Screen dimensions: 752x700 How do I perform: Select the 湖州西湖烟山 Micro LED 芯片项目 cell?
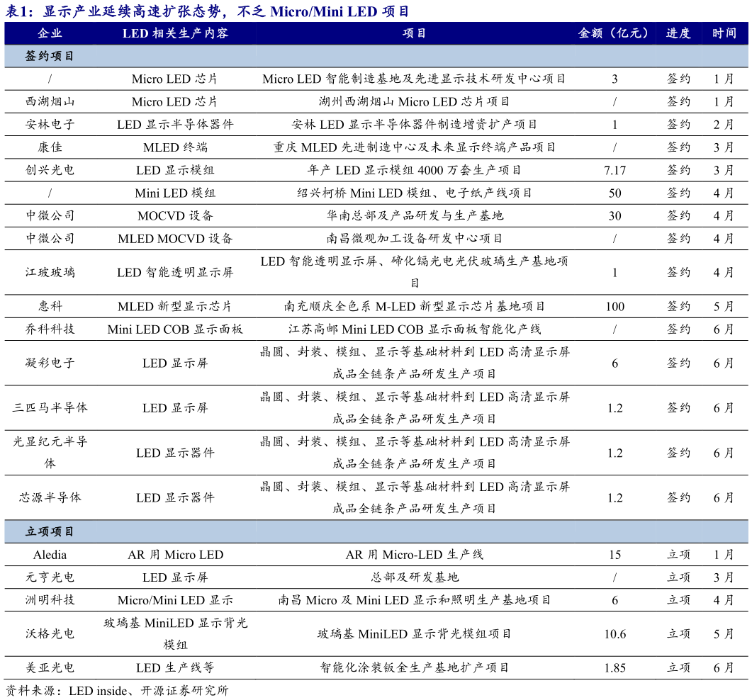pyautogui.click(x=414, y=101)
